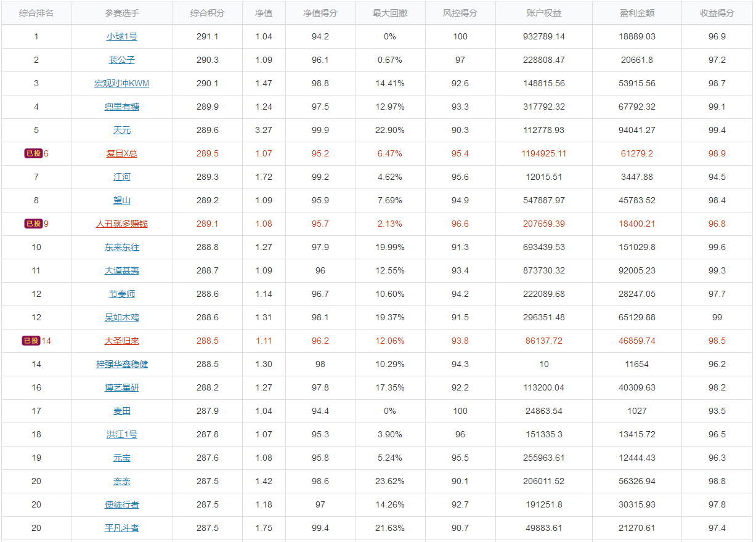Open contestant link 宏观对冲KWM
This screenshot has width=756, height=542.
(x=121, y=83)
